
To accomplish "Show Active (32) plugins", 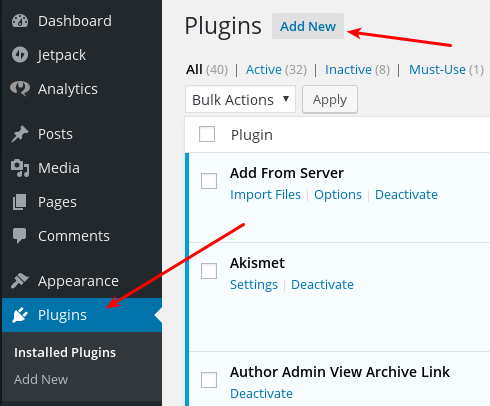I will tap(276, 70).
